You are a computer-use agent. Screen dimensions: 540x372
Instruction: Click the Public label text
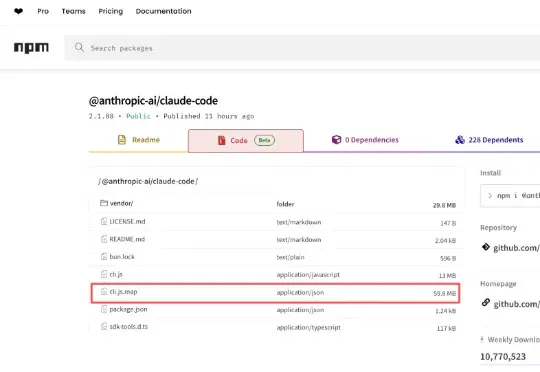tap(138, 116)
